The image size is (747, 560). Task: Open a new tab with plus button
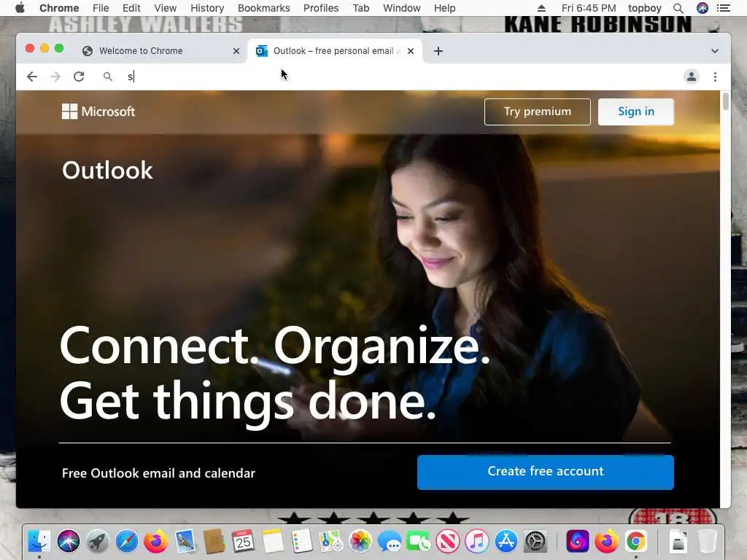tap(438, 51)
